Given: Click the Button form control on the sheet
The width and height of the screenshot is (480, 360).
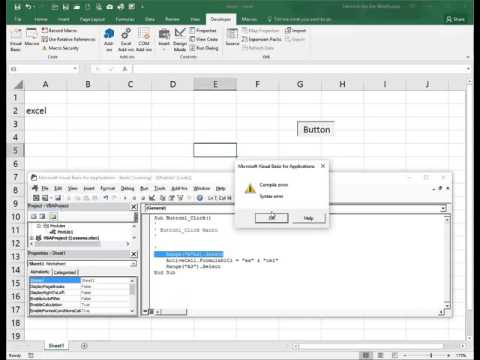Looking at the screenshot, I should point(316,129).
